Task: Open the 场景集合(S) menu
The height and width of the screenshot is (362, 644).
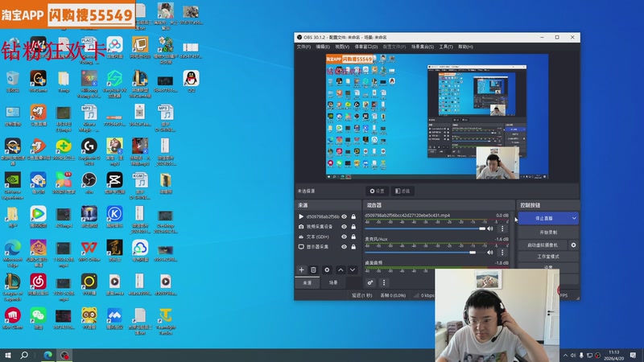Action: click(423, 47)
